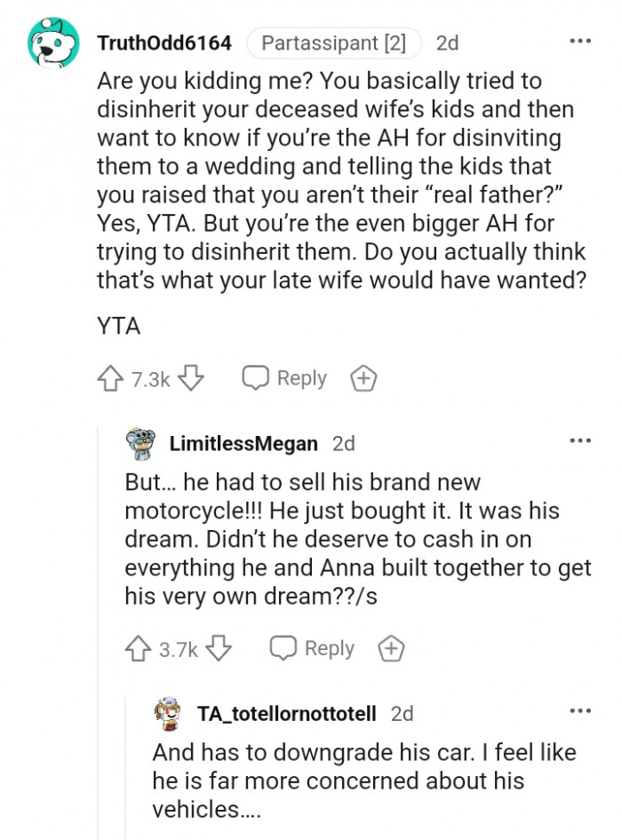622x840 pixels.
Task: Click the 2d timestamp on TruthOdd6164's comment
Action: [x=447, y=43]
